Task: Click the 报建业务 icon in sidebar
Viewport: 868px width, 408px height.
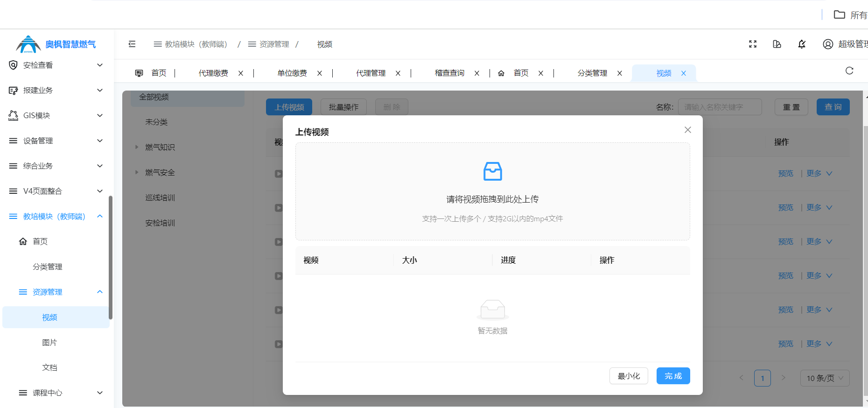Action: click(13, 90)
